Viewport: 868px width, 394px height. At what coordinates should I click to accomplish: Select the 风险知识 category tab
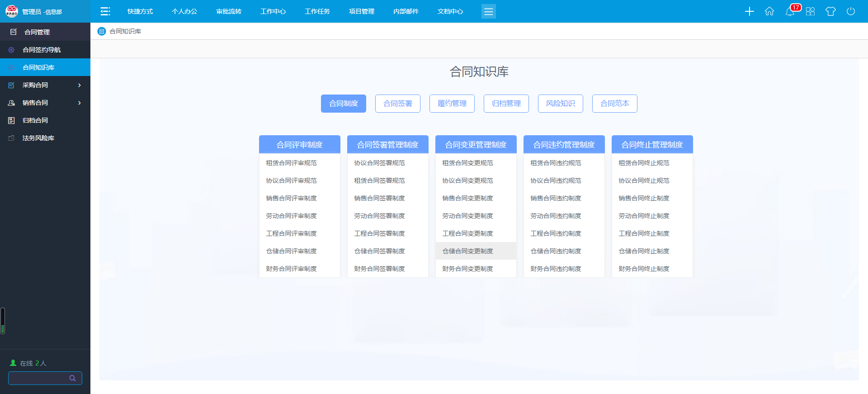(x=561, y=104)
